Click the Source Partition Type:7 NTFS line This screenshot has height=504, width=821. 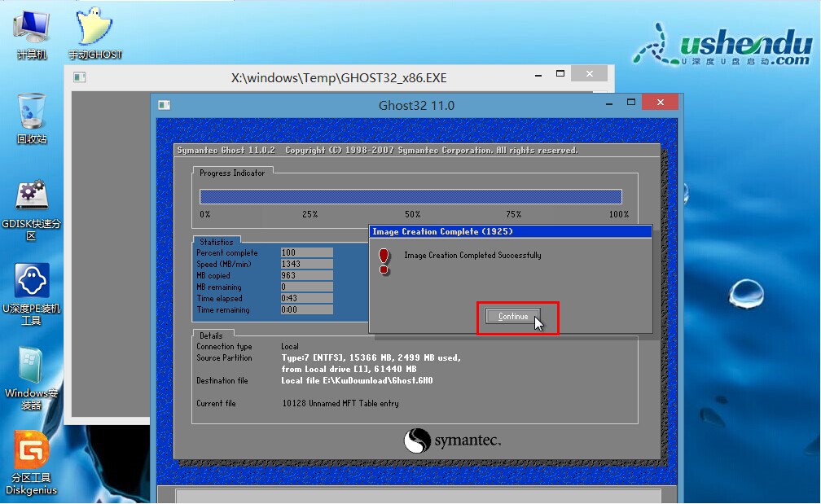pos(371,358)
